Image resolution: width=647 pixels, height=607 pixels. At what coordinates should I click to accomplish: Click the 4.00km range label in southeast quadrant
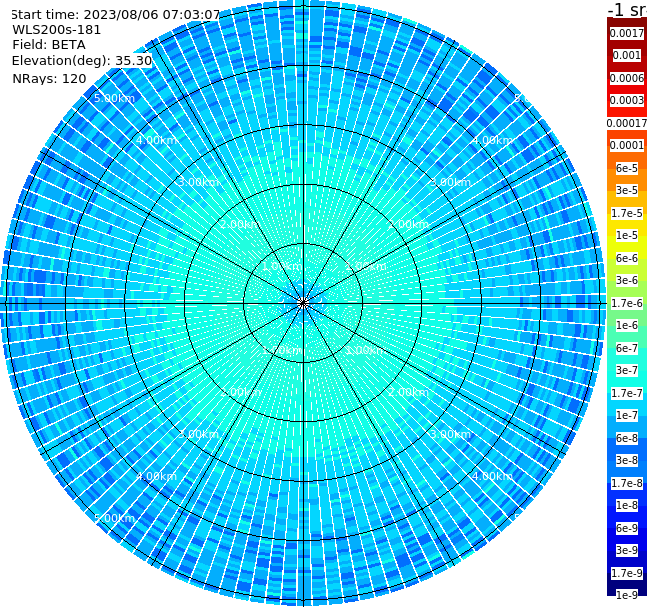[x=492, y=476]
